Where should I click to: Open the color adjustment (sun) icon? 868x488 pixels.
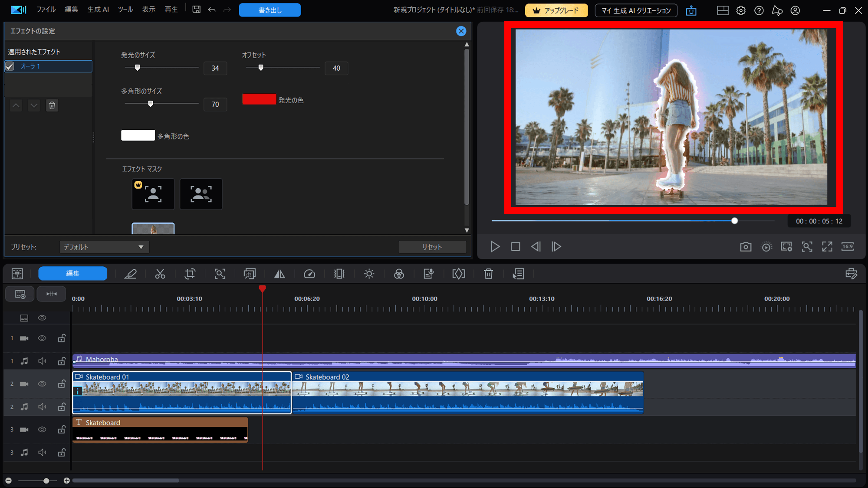point(369,274)
